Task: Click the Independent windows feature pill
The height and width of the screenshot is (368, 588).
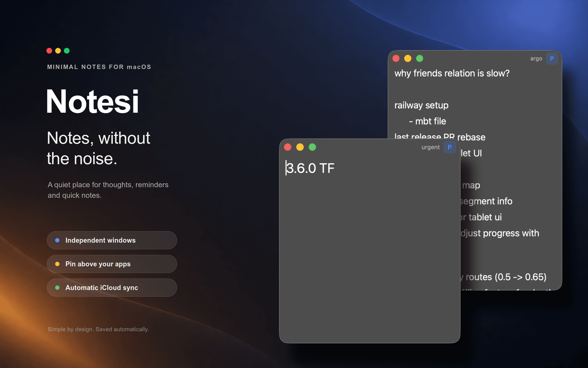Action: click(x=112, y=240)
